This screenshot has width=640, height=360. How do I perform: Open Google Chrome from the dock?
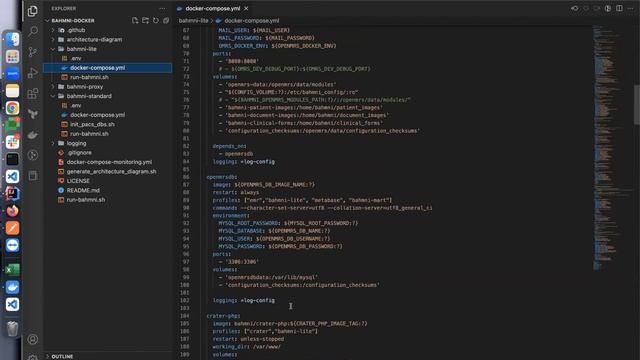(12, 108)
